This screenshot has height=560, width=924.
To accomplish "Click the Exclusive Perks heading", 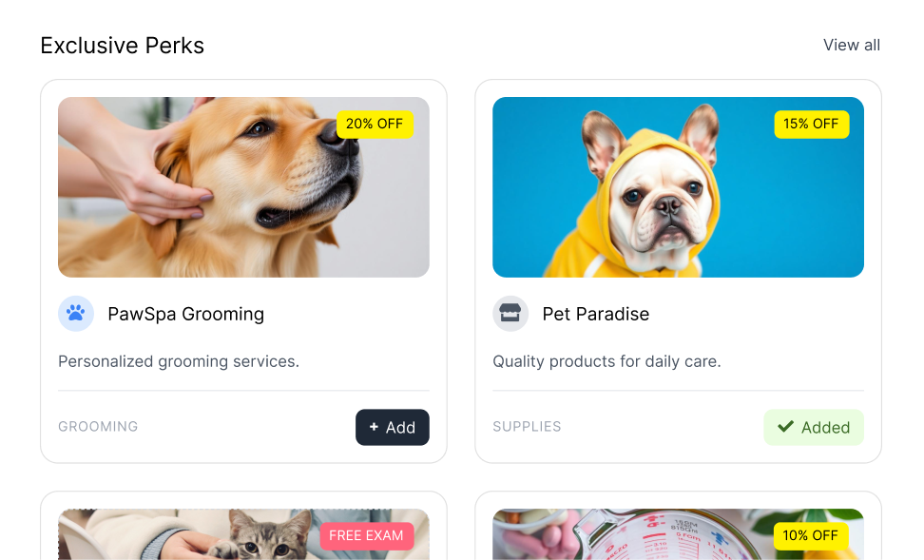I will pos(122,46).
